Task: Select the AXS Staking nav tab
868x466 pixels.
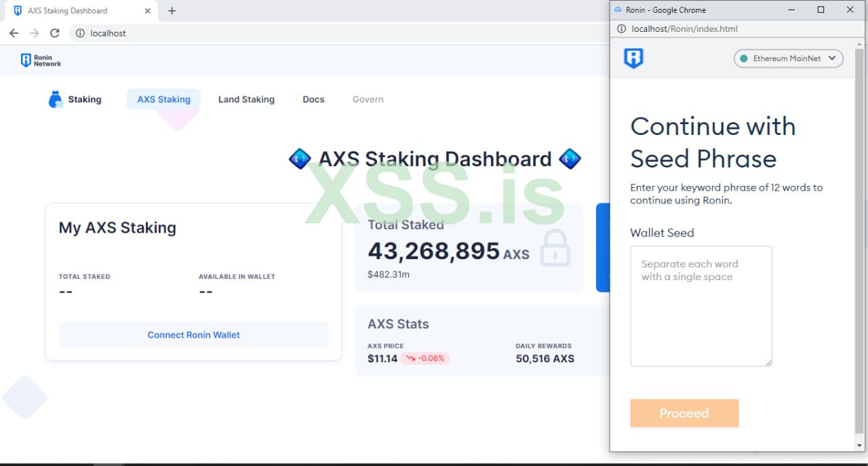Action: coord(163,99)
